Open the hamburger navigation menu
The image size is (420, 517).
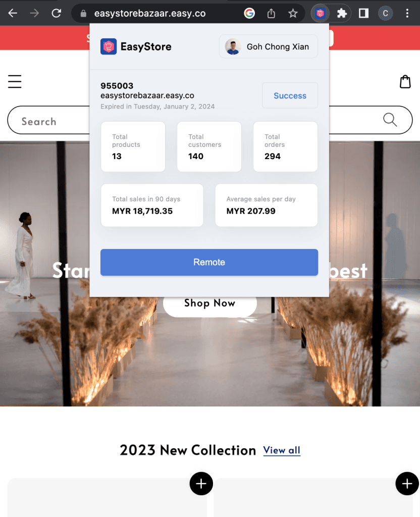click(x=15, y=81)
